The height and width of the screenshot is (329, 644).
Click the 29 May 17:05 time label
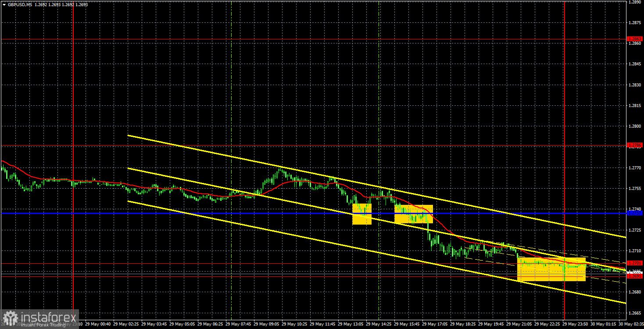pos(435,325)
